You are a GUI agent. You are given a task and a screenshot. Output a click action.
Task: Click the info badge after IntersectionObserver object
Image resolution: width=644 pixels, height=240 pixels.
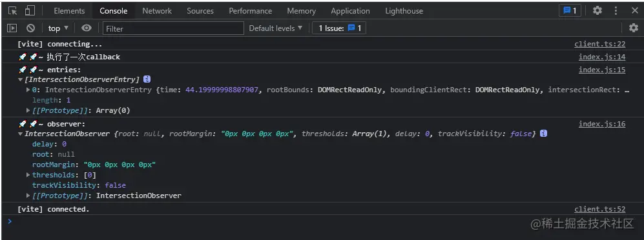pyautogui.click(x=543, y=134)
